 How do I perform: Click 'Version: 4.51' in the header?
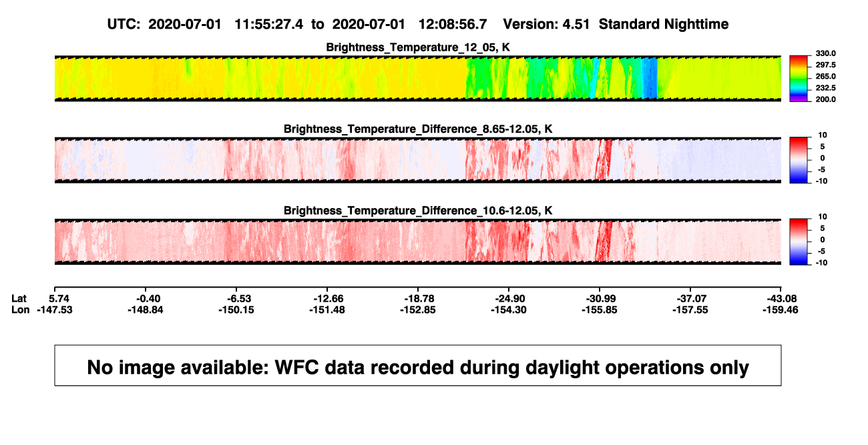click(547, 24)
